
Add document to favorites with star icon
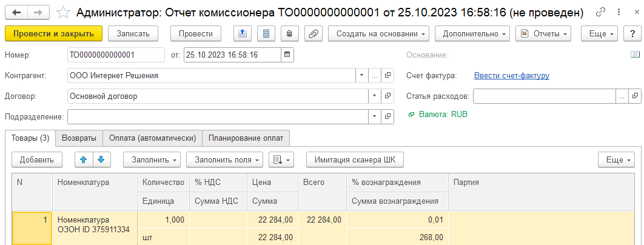coord(62,12)
